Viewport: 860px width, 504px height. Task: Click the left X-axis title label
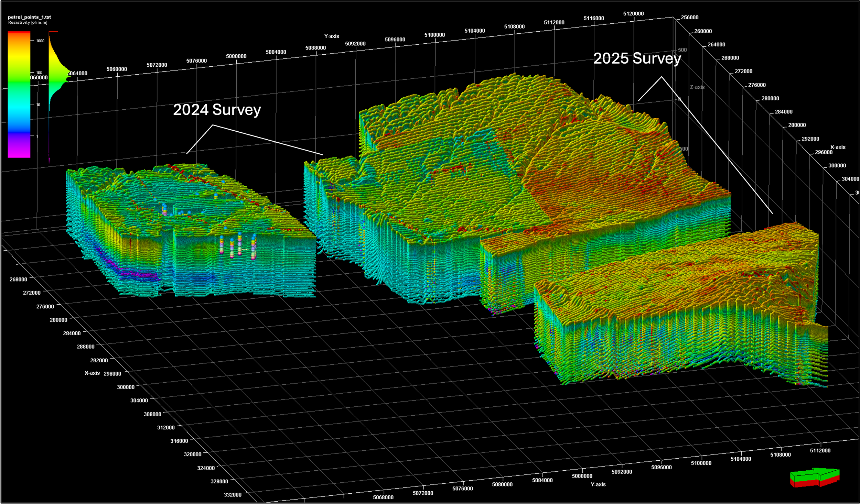(92, 373)
